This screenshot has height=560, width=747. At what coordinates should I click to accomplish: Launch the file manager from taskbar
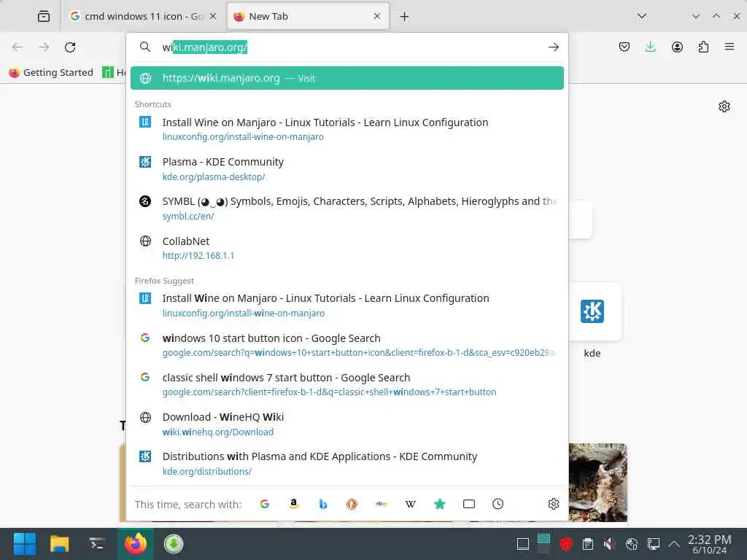(60, 544)
